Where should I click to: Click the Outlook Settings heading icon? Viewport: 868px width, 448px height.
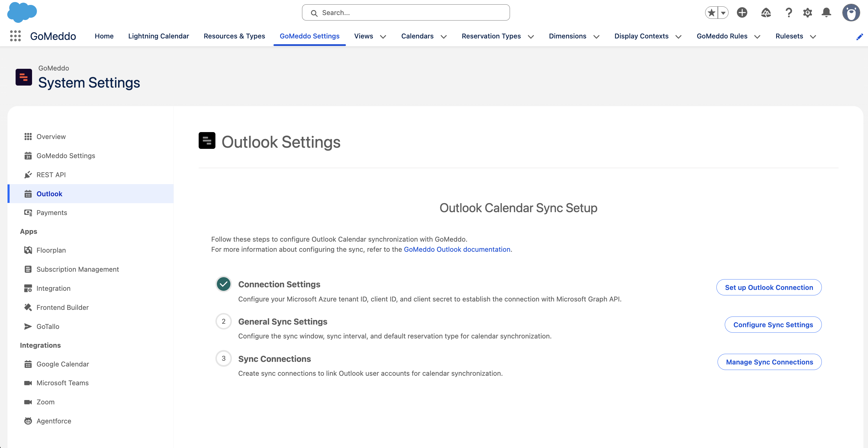tap(207, 140)
